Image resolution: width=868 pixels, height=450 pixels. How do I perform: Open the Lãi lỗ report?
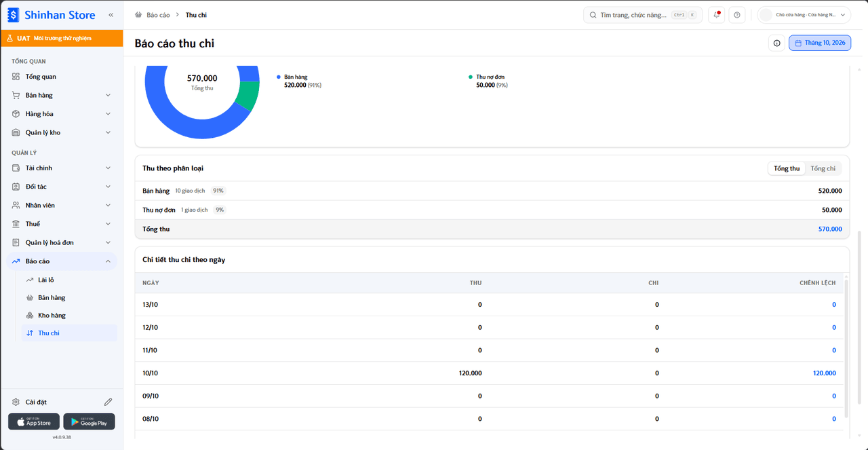69,280
